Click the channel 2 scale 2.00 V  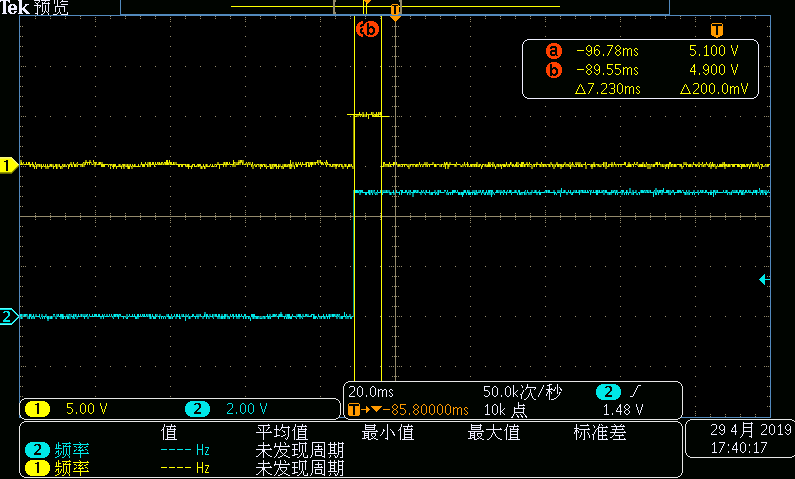pos(247,409)
